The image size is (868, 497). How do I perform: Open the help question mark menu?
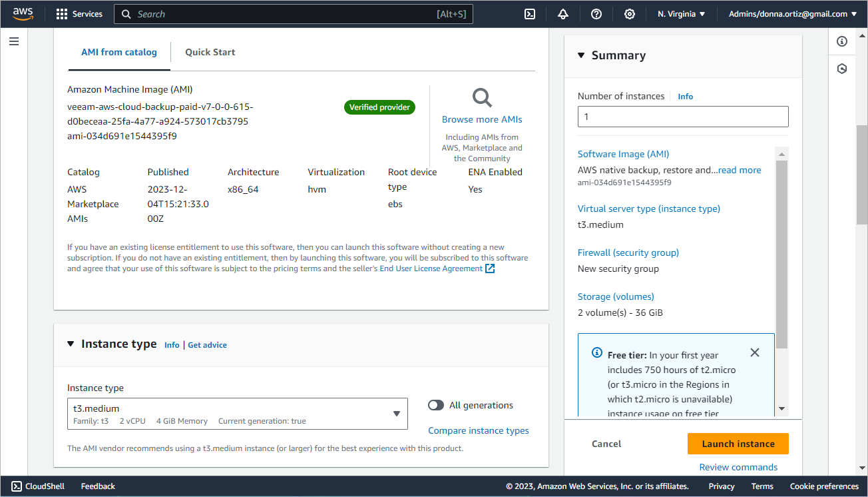[x=596, y=14]
